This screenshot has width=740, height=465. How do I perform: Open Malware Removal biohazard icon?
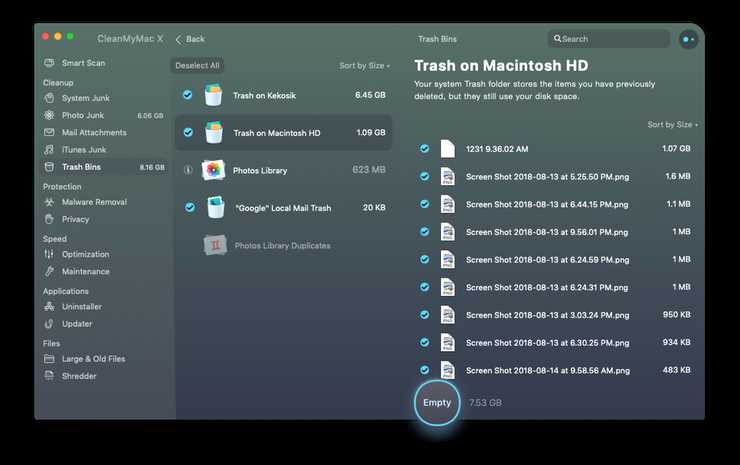[49, 202]
